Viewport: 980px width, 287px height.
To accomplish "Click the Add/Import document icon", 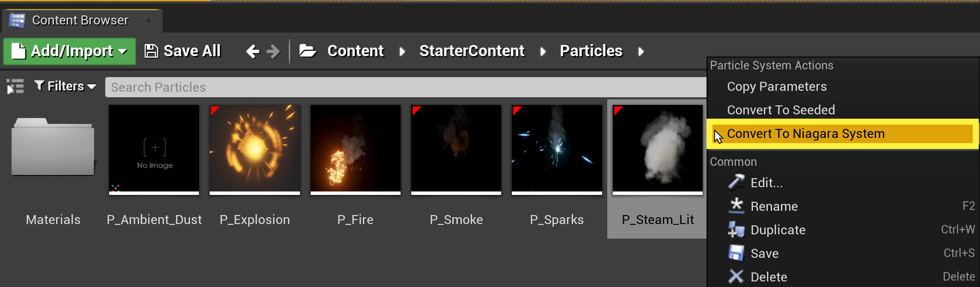I will [19, 51].
